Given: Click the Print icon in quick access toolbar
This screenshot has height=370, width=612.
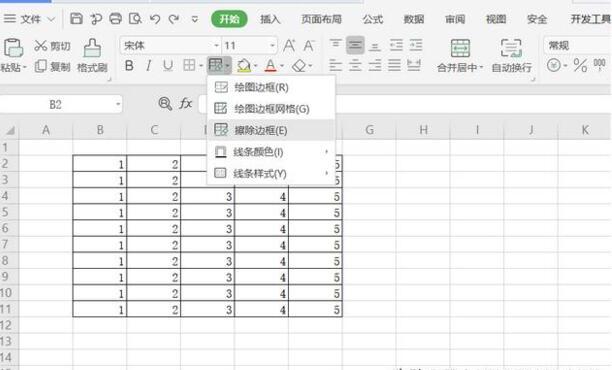Looking at the screenshot, I should point(116,19).
